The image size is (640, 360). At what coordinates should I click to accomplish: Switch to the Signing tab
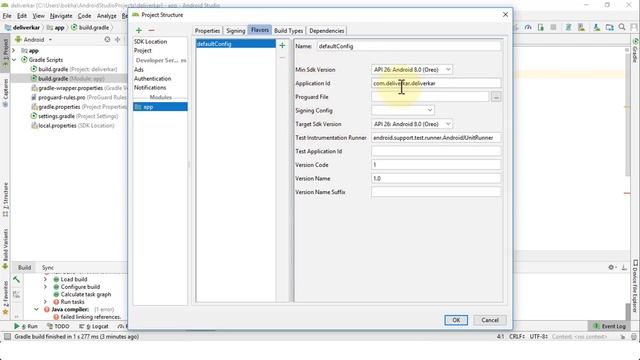tap(236, 31)
